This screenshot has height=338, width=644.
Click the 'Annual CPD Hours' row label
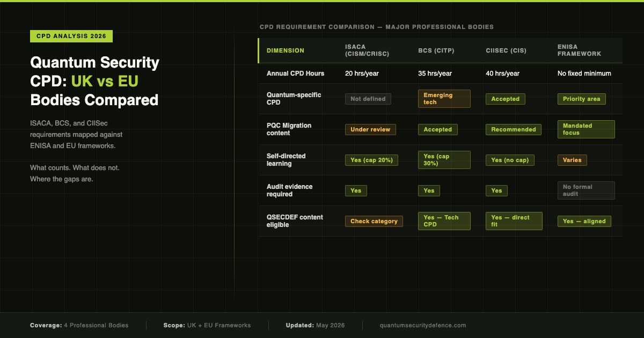point(295,74)
